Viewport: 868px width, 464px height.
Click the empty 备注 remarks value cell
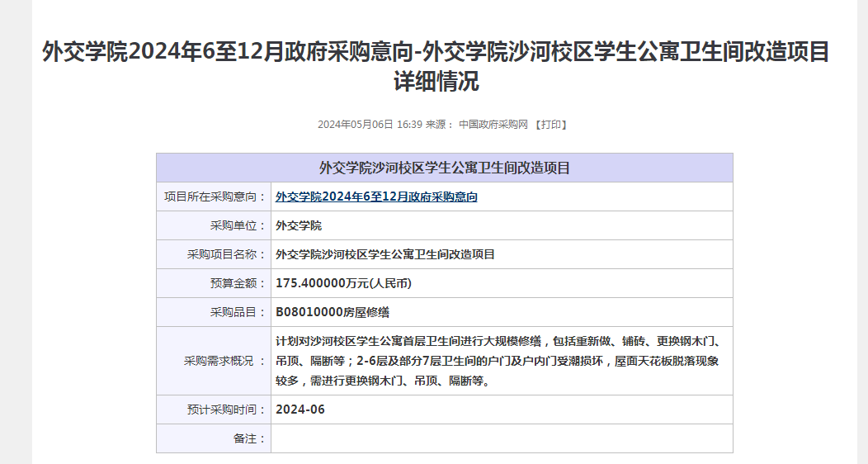pos(502,438)
